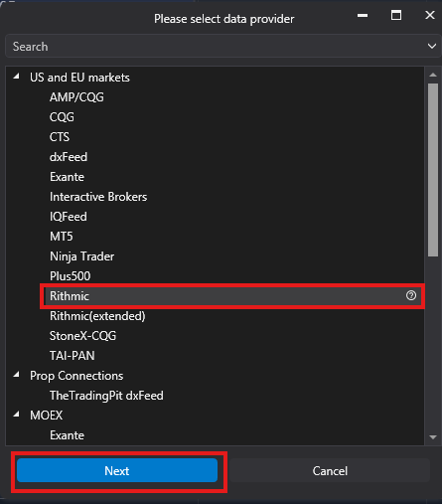
Task: Click the scrollbar up arrow
Action: 433,75
